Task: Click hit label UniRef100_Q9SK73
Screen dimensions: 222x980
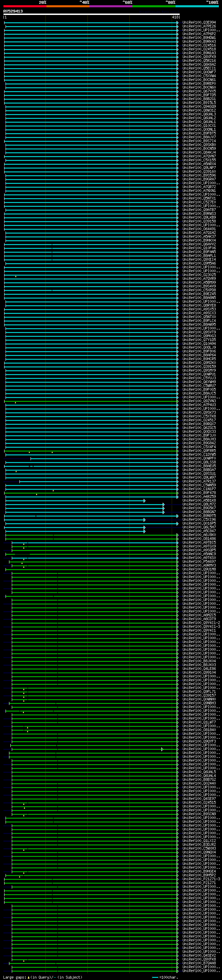Action: [199, 412]
